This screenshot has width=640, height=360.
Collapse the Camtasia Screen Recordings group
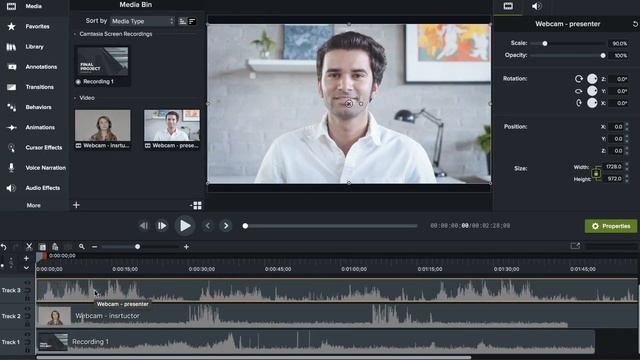75,34
